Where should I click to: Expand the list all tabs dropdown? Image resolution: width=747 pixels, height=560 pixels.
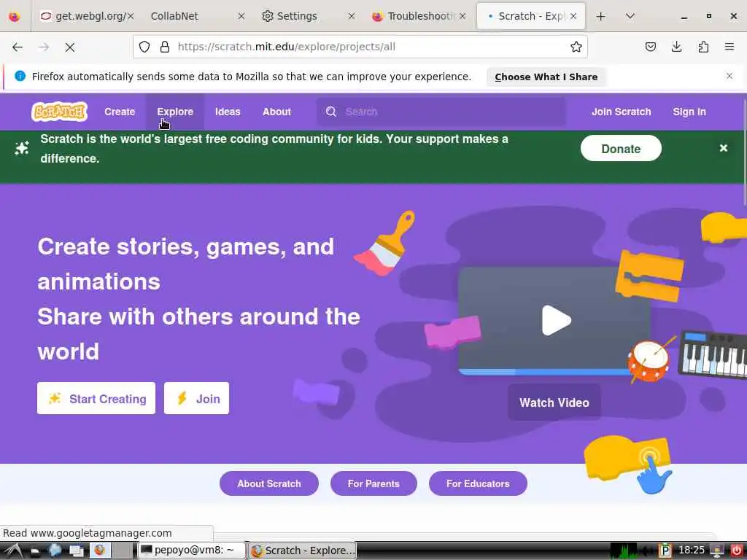[x=630, y=16]
